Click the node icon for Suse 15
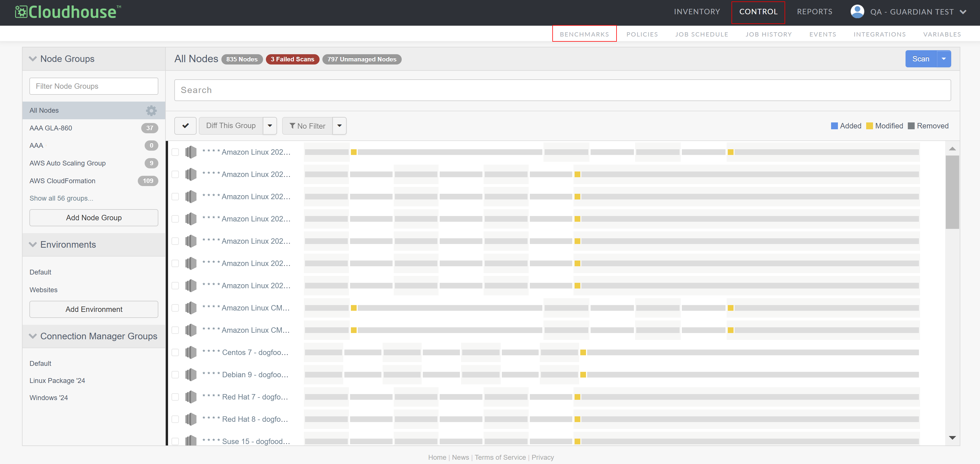The height and width of the screenshot is (464, 980). click(191, 441)
